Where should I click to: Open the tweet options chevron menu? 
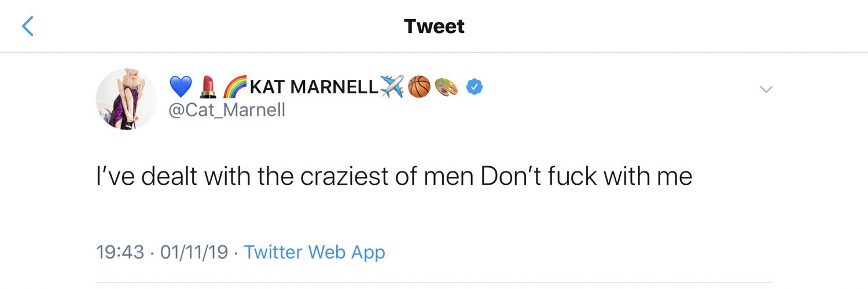coord(766,89)
